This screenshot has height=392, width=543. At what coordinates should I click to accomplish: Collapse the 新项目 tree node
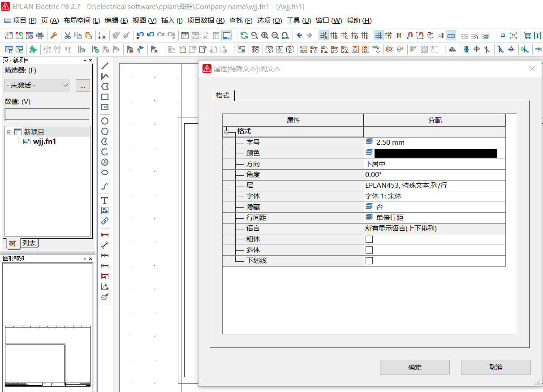click(x=9, y=132)
